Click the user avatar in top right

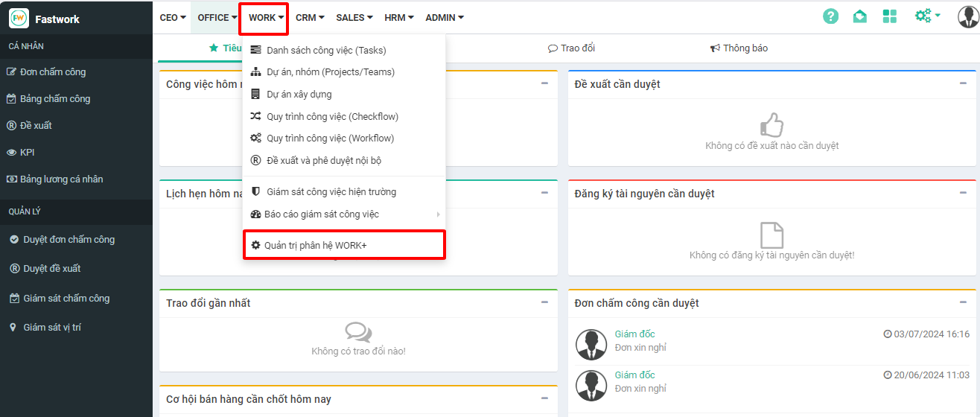pos(967,16)
